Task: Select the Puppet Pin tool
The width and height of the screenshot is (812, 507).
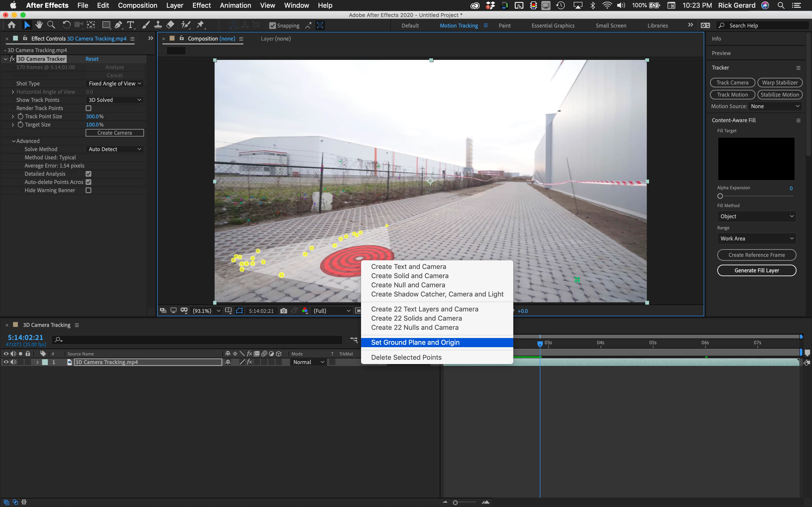Action: click(200, 25)
